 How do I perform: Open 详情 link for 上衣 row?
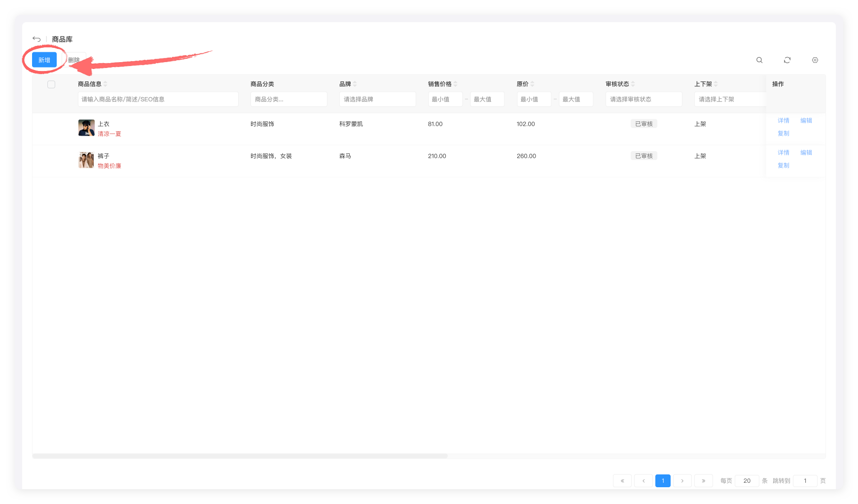tap(783, 120)
